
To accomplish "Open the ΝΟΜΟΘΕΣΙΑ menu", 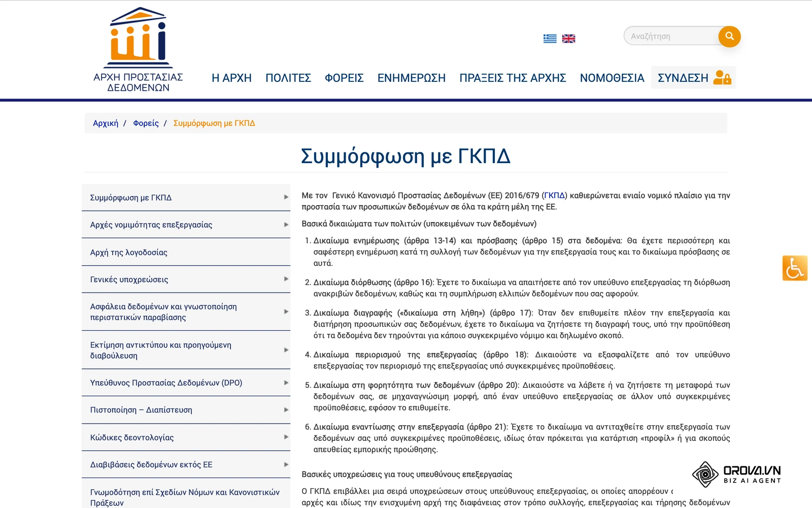I will [x=612, y=78].
